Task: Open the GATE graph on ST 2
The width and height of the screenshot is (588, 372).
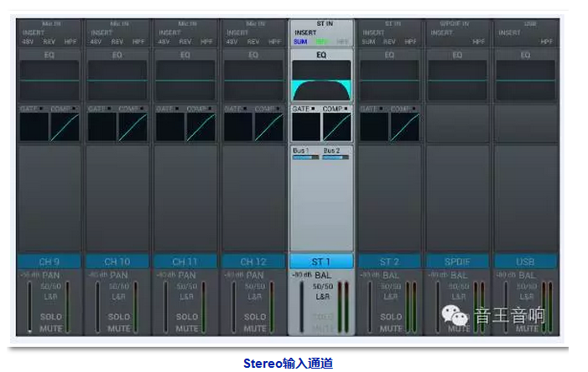Action: 373,127
